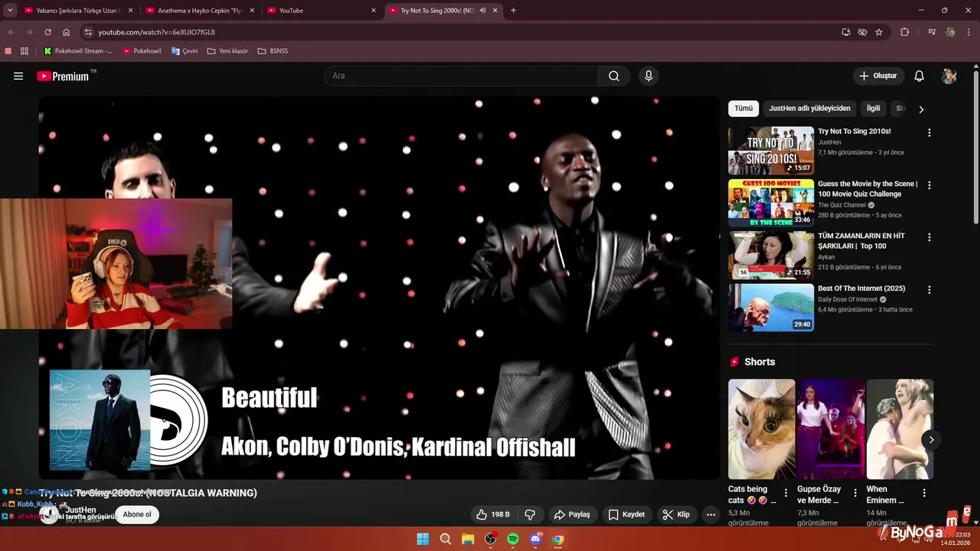Open options for Best Of The Internet (2025)
Screen dimensions: 980x551
click(929, 290)
